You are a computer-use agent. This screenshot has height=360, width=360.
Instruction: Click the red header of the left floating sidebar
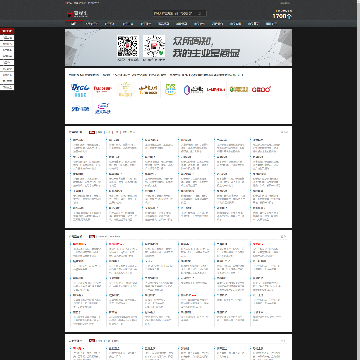[x=7, y=31]
